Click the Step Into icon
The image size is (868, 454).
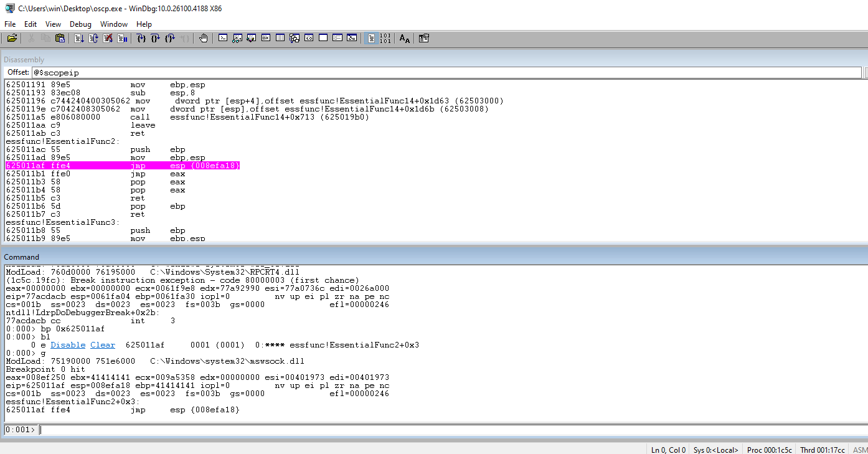click(141, 39)
